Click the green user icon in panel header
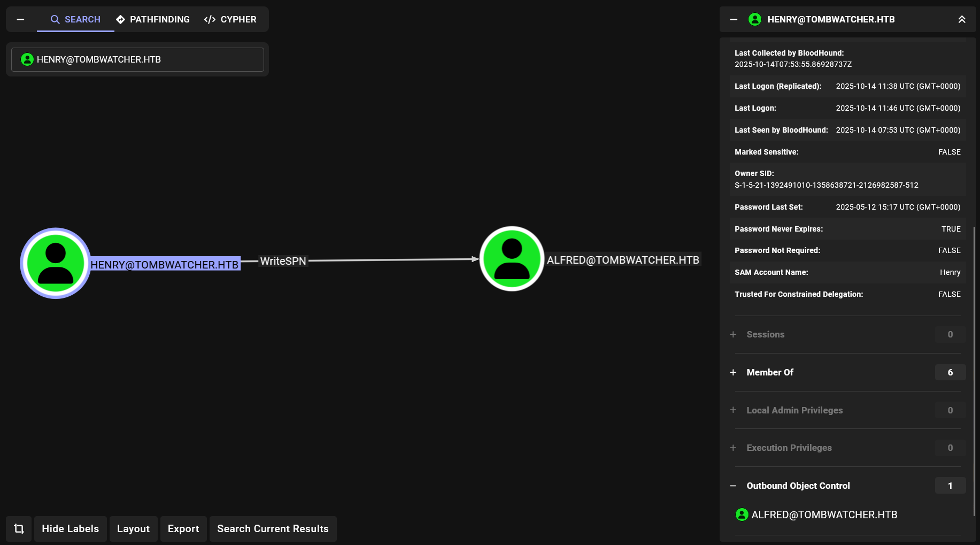This screenshot has width=980, height=545. (754, 19)
